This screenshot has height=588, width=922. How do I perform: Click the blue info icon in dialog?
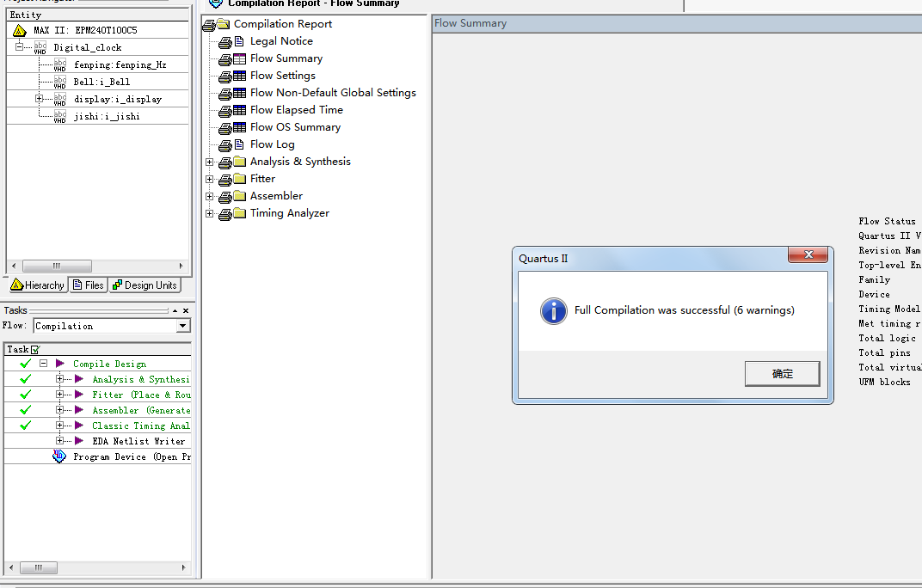tap(553, 311)
